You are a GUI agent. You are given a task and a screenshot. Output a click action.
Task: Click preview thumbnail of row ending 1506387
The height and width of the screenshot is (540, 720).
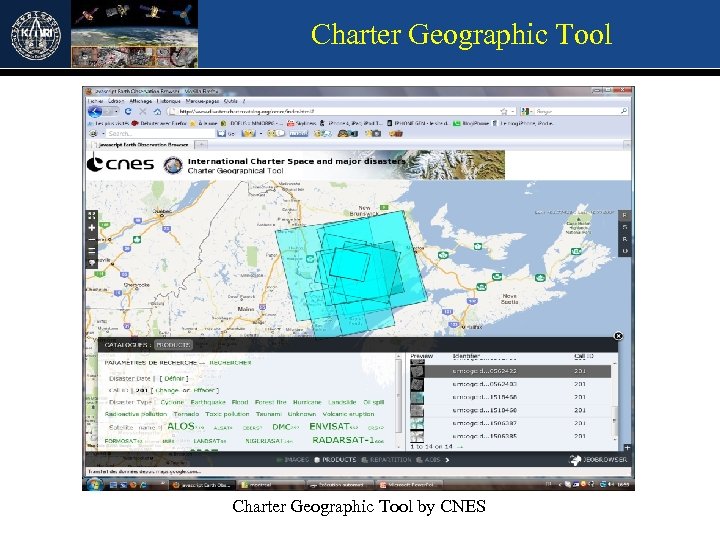417,423
